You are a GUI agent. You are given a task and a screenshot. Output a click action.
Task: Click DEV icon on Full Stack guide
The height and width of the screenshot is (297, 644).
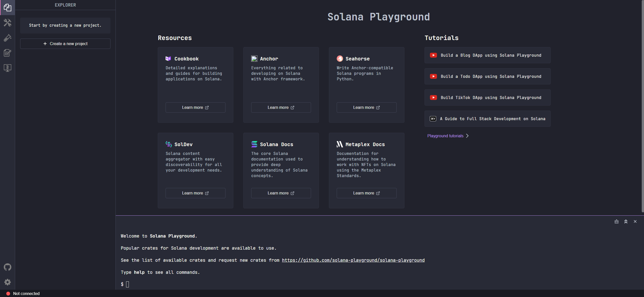pos(433,119)
